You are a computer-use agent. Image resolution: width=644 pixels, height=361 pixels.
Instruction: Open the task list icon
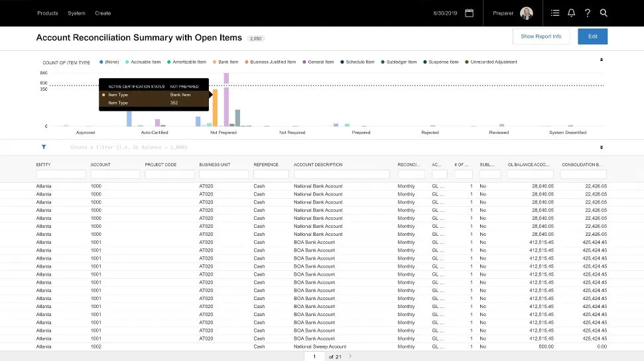point(555,13)
